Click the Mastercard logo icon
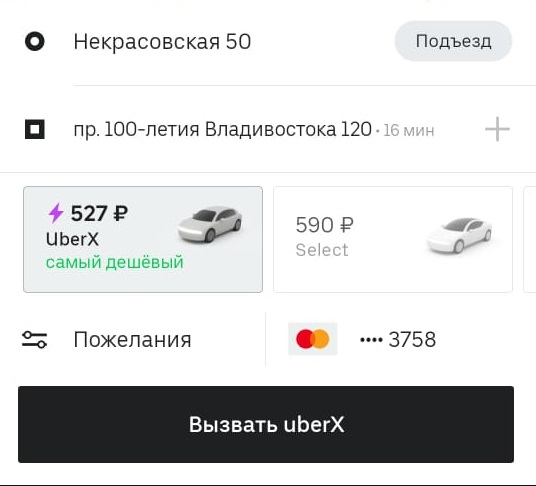Image resolution: width=536 pixels, height=486 pixels. tap(313, 339)
